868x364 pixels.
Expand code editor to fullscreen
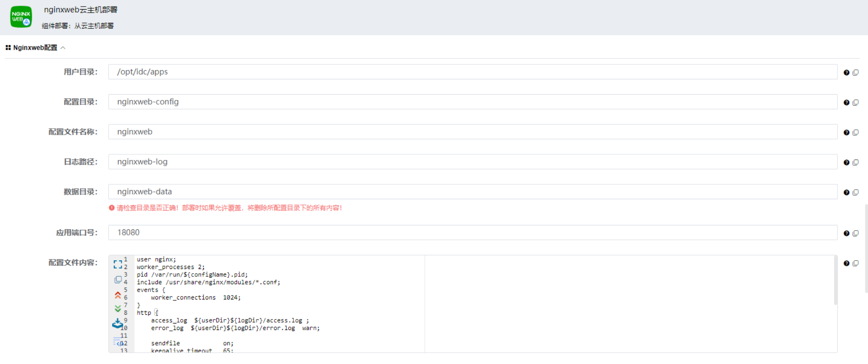click(x=118, y=265)
